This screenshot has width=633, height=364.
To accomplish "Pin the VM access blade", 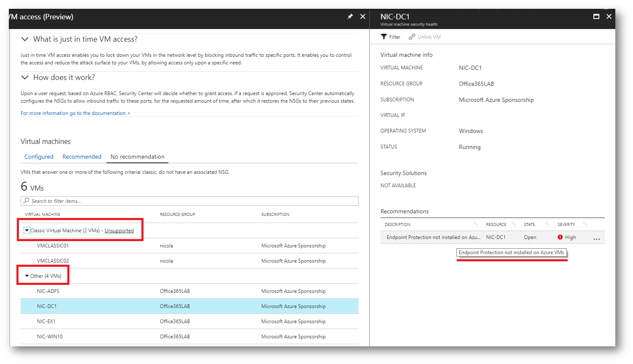I will coord(350,16).
